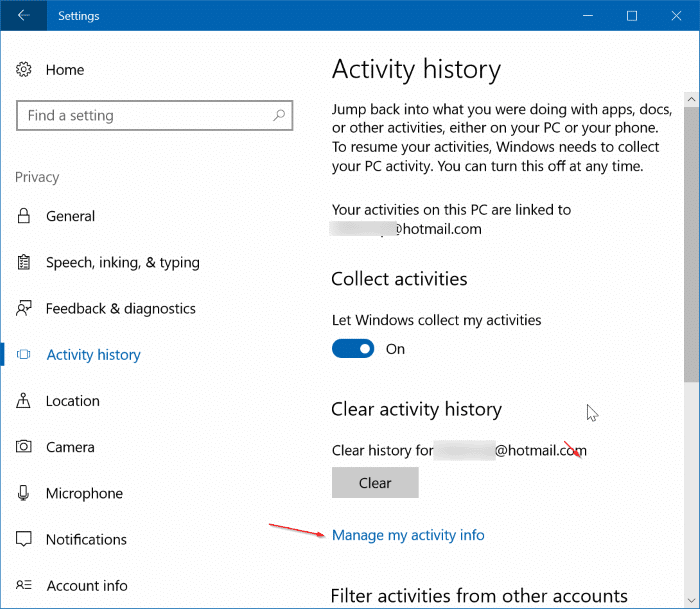
Task: Go to Feedback & diagnostics page
Action: click(x=121, y=309)
